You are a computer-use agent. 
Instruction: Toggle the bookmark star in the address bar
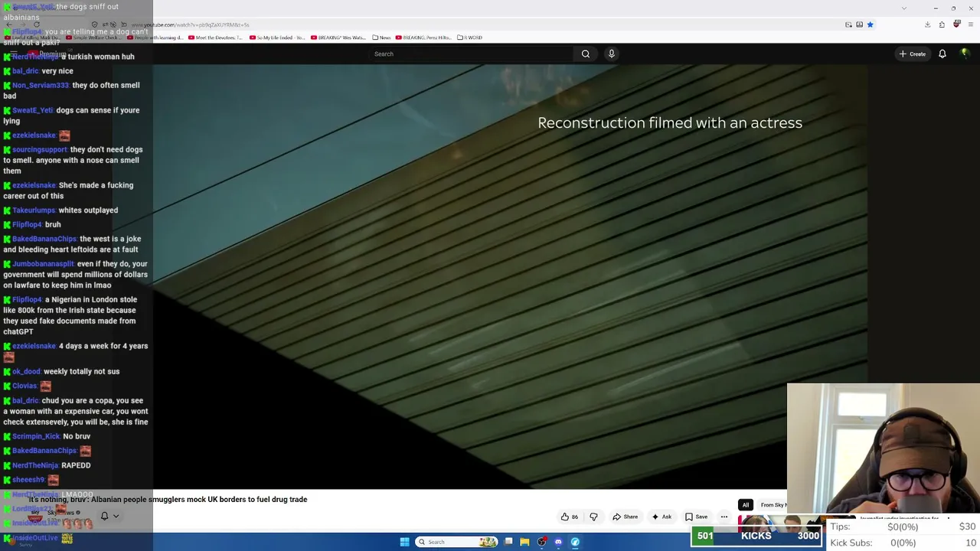pyautogui.click(x=870, y=24)
